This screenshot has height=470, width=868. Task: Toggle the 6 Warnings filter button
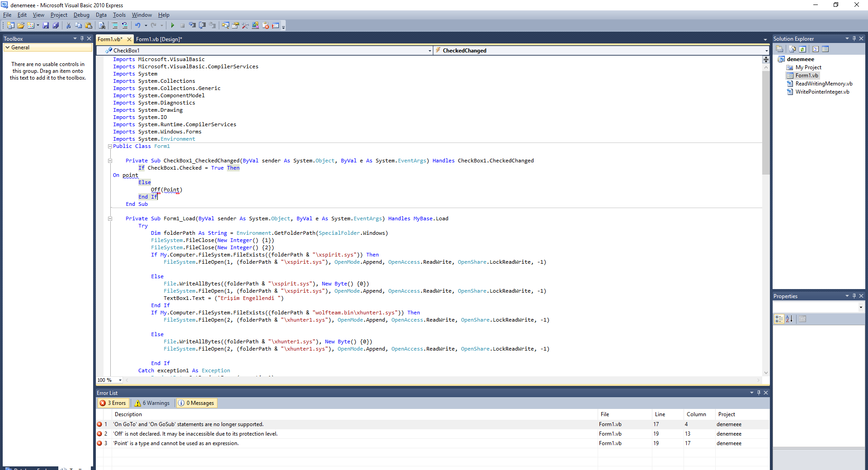(x=152, y=403)
